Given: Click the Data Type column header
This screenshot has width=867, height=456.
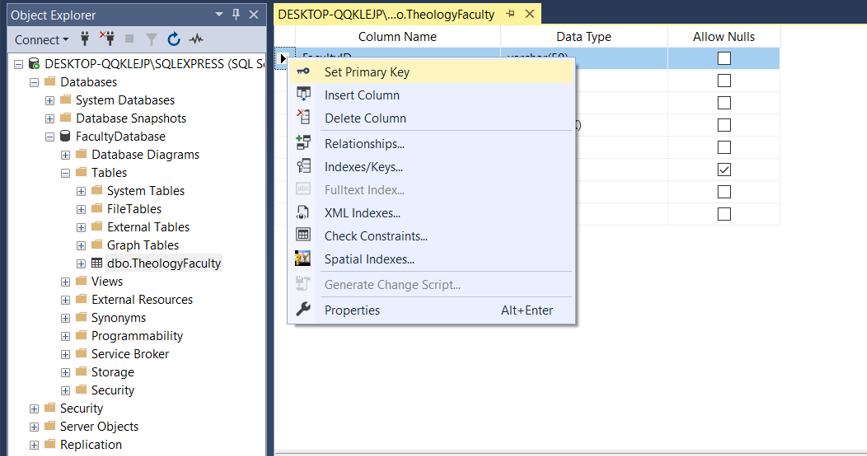Looking at the screenshot, I should coord(584,36).
